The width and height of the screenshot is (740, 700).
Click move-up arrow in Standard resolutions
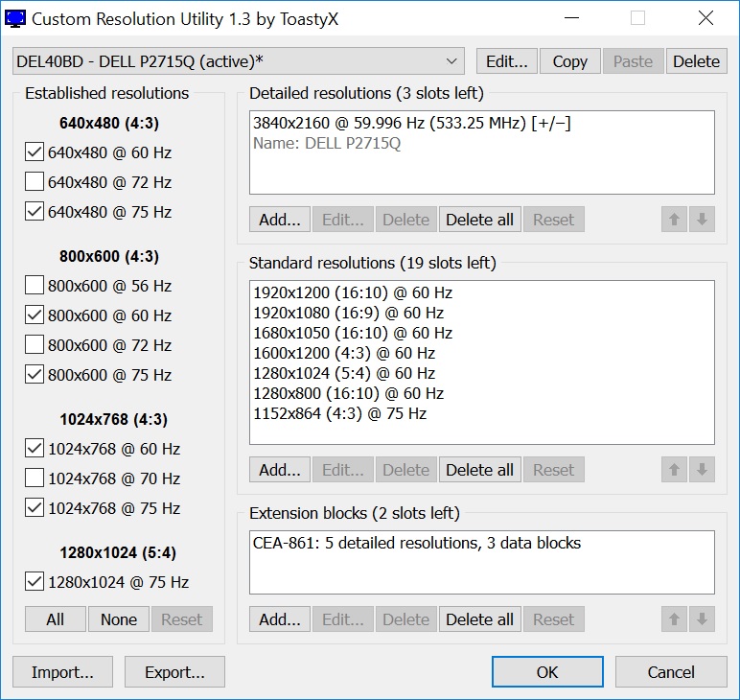pyautogui.click(x=674, y=470)
